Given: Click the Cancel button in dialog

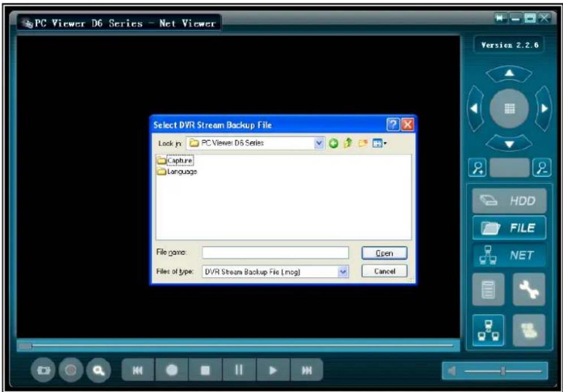Looking at the screenshot, I should 384,271.
